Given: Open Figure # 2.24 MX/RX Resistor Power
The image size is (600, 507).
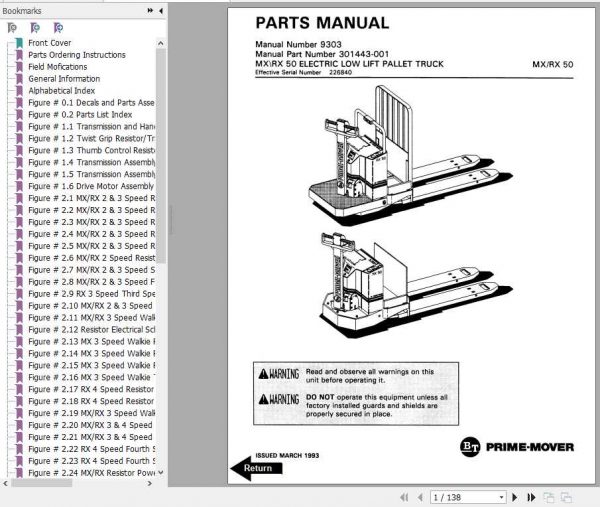Looking at the screenshot, I should [x=91, y=473].
